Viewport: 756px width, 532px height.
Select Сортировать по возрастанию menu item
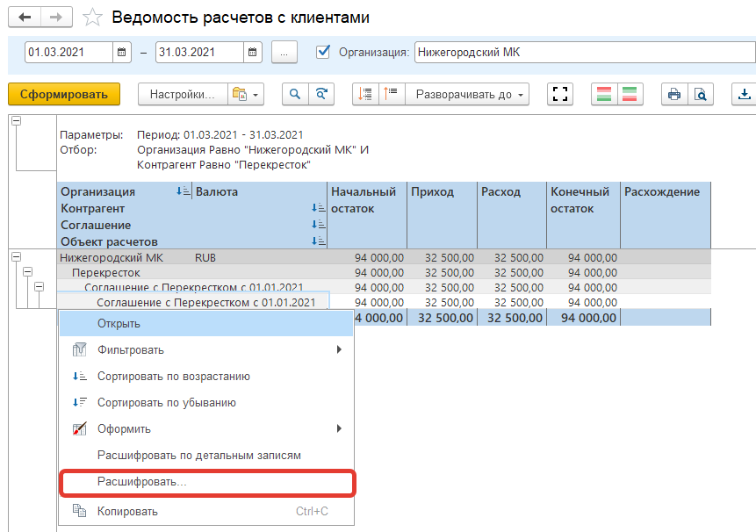(173, 376)
